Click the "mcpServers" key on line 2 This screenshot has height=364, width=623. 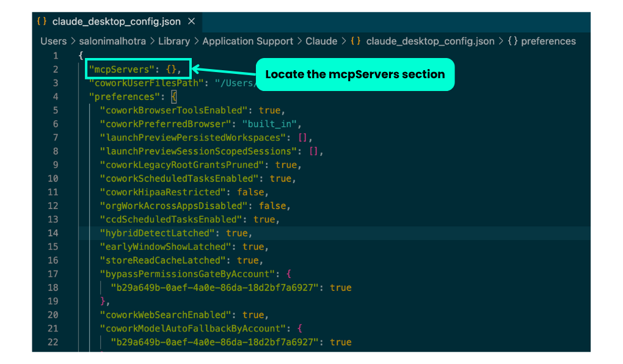click(x=121, y=70)
